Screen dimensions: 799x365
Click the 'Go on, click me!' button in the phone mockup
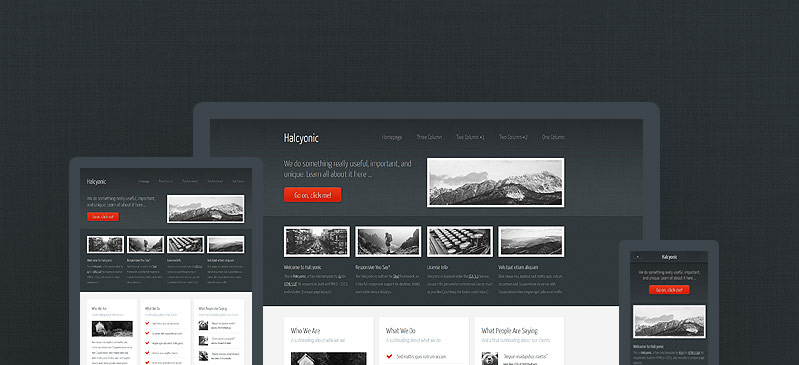pyautogui.click(x=669, y=290)
